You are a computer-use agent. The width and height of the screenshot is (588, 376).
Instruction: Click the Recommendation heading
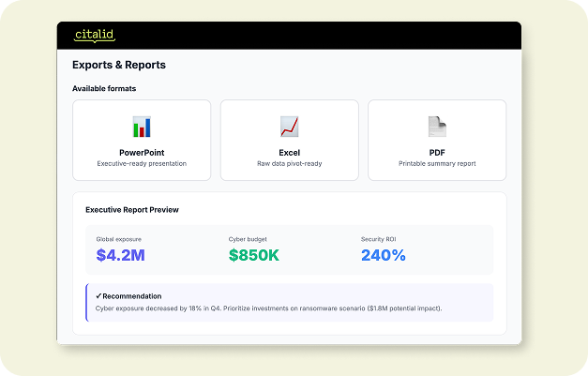pos(132,296)
